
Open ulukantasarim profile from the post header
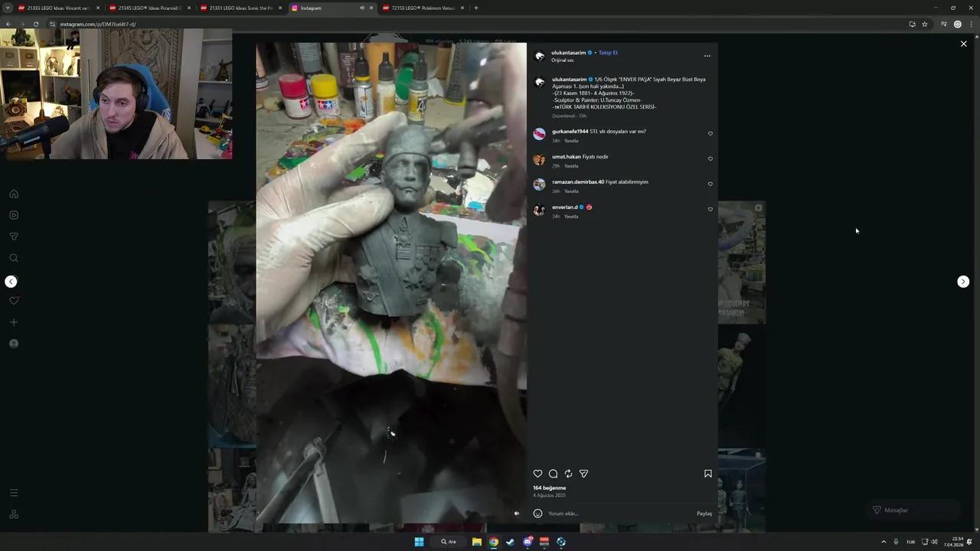coord(568,53)
